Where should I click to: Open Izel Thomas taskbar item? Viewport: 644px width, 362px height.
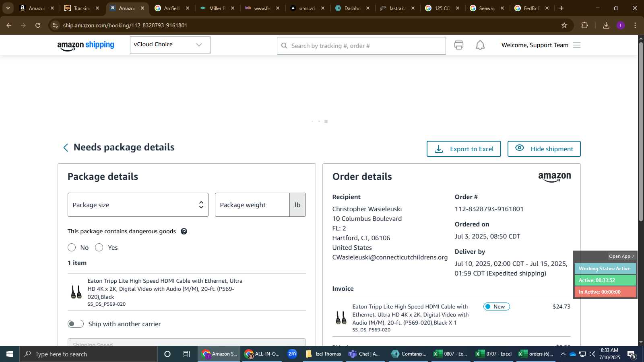[x=324, y=354]
